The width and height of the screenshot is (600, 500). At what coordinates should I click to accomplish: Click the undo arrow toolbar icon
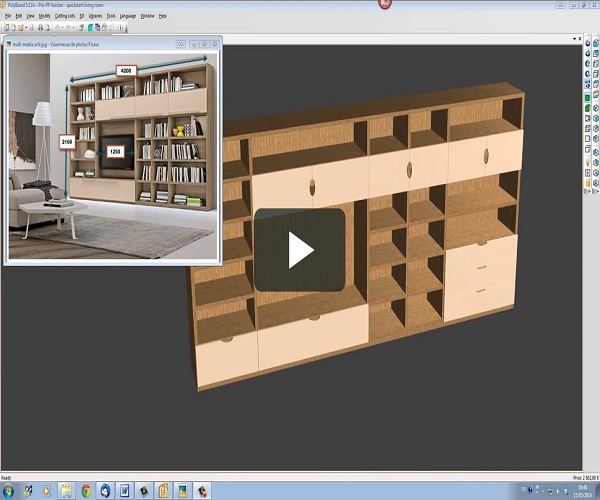(x=57, y=28)
